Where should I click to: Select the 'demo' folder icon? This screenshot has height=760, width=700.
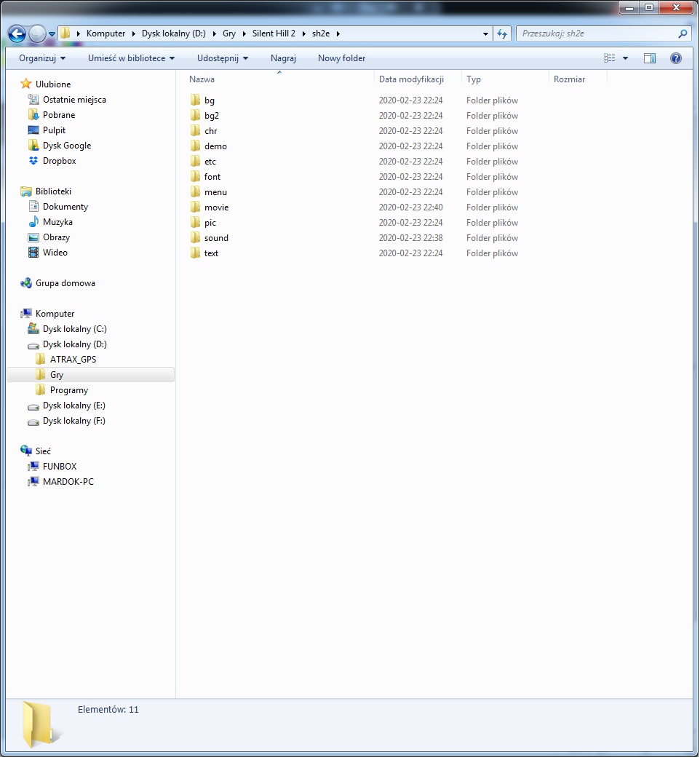coord(195,146)
